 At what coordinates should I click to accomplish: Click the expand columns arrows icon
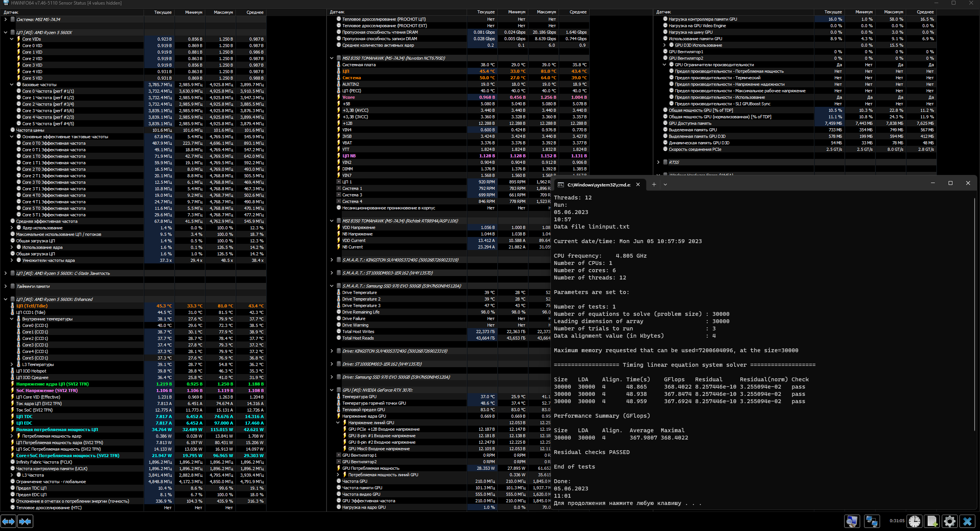point(8,521)
